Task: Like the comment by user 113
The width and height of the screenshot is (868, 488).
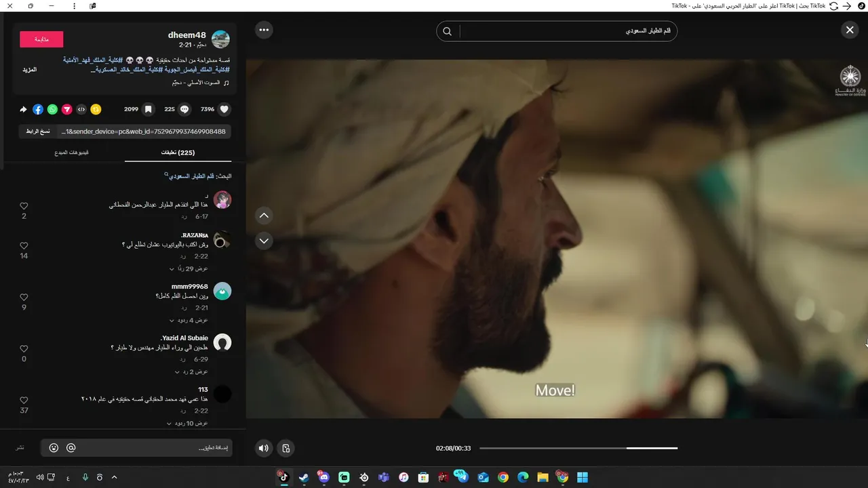Action: [24, 401]
